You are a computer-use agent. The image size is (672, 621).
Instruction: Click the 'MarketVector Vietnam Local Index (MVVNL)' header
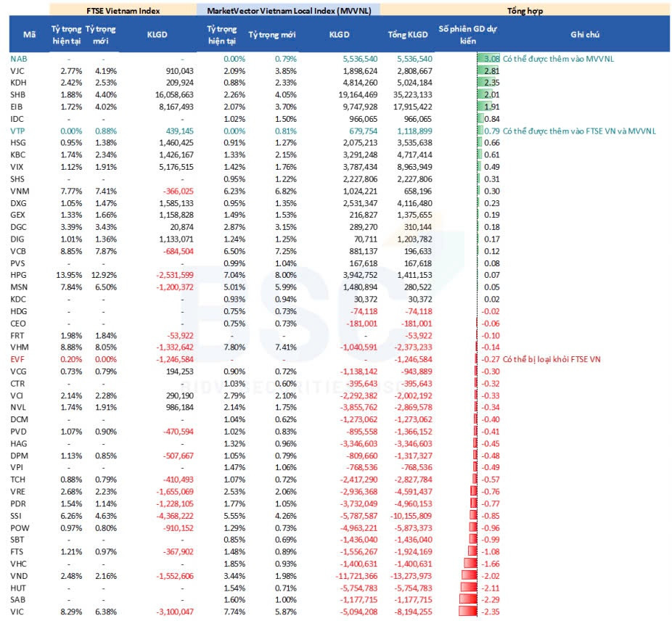[289, 11]
